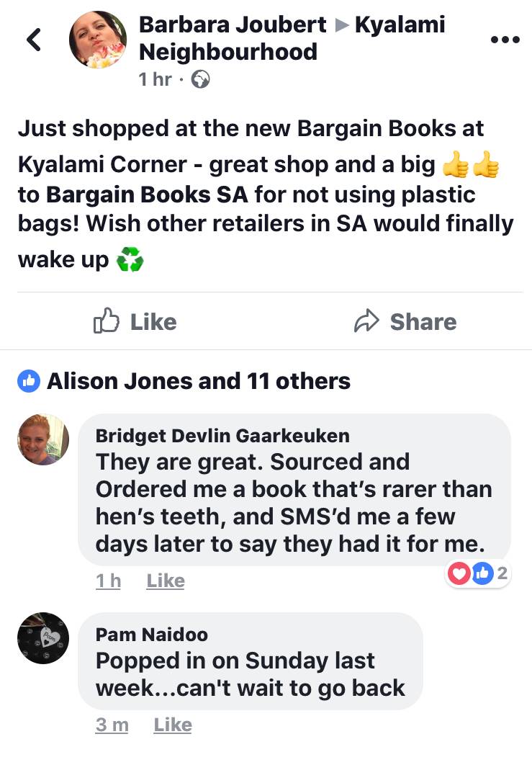
Task: Open the 3 m timestamp on Pam's comment
Action: coord(112,725)
